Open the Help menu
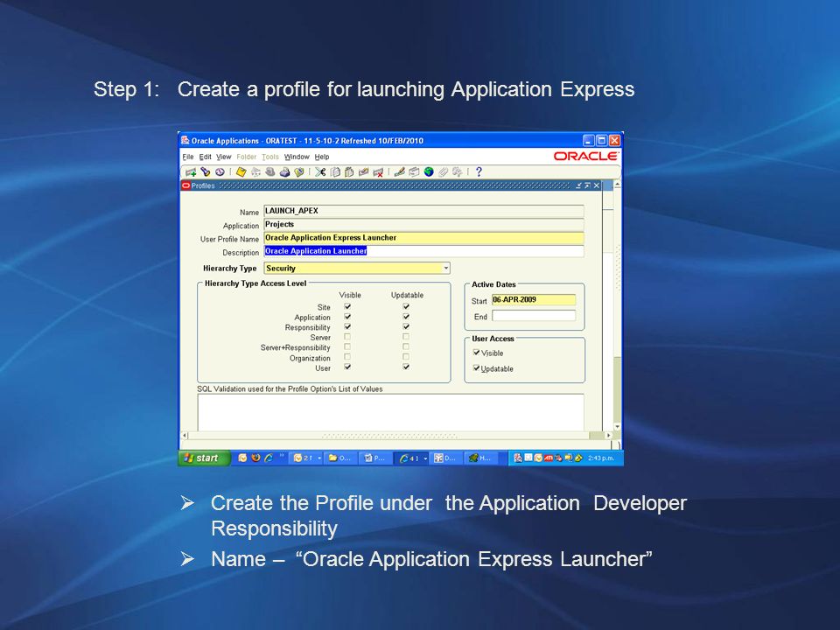Image resolution: width=840 pixels, height=630 pixels. coord(322,157)
